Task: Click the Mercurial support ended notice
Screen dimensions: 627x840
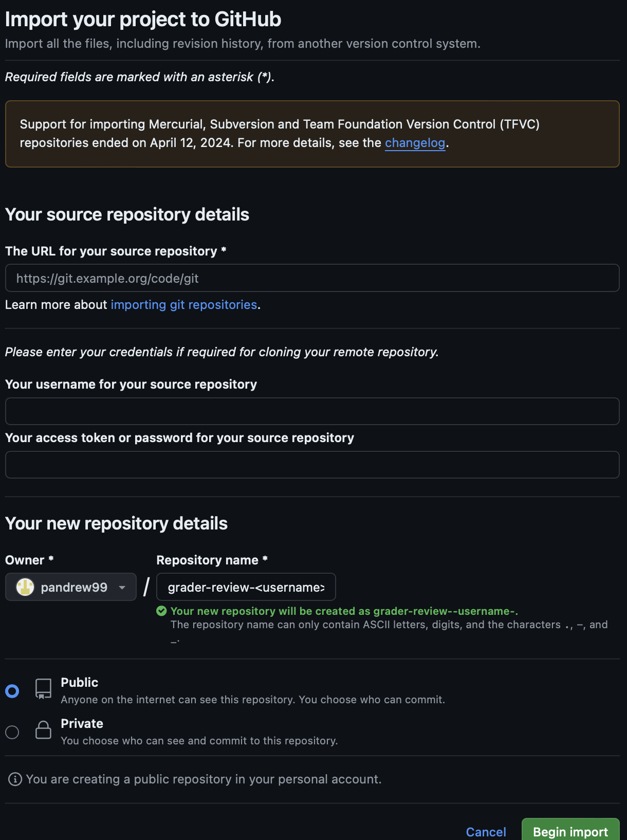Action: (x=312, y=134)
